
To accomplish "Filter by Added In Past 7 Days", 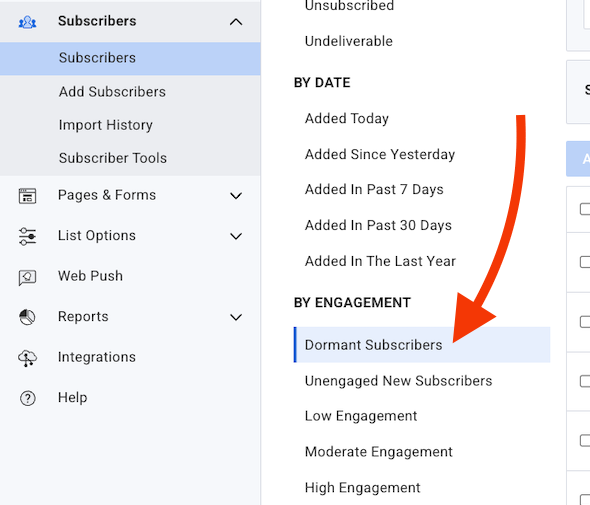I will 374,189.
